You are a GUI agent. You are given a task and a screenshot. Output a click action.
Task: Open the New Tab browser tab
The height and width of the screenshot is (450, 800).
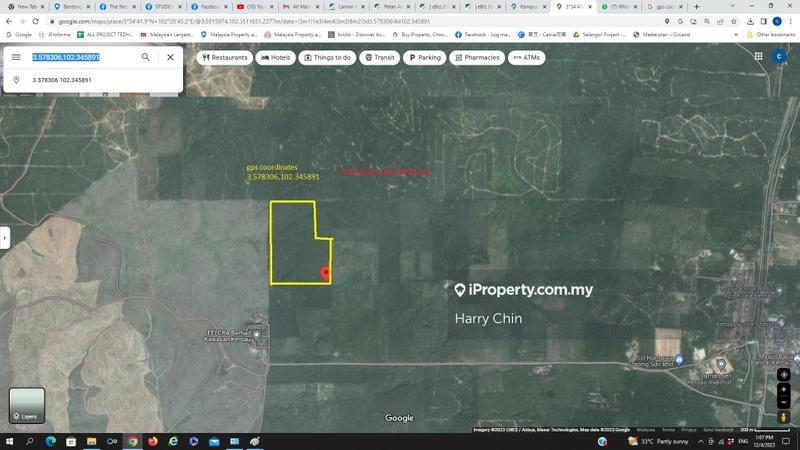tap(25, 6)
